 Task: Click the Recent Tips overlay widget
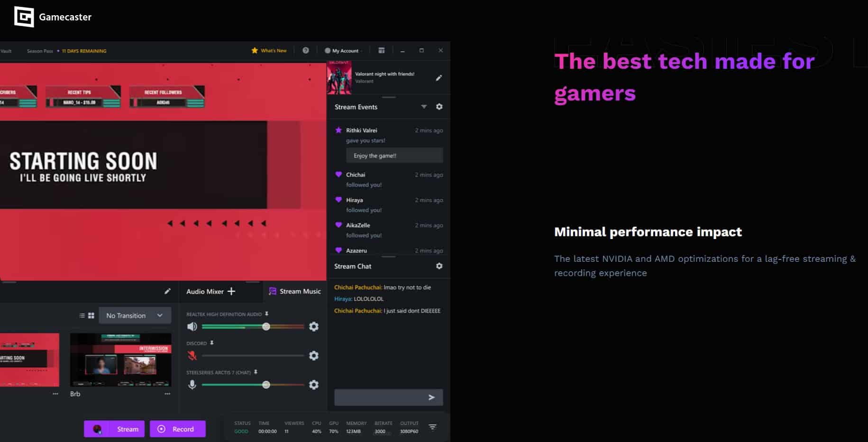[x=83, y=97]
